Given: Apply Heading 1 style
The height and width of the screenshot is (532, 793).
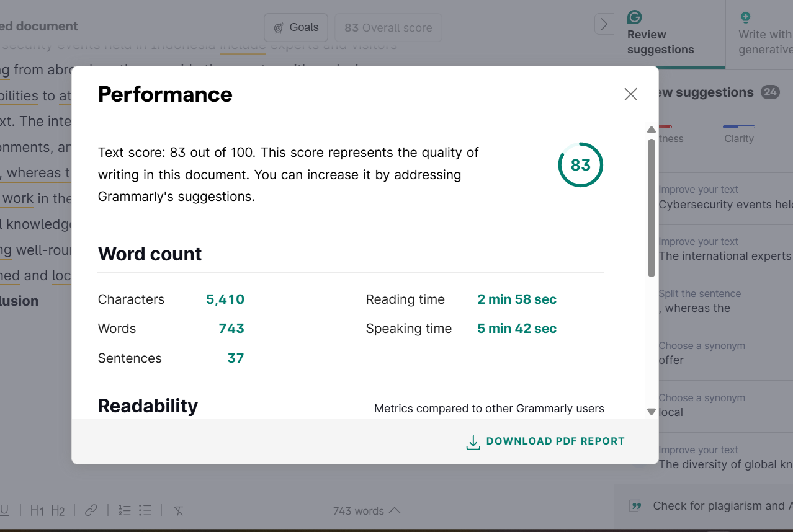Looking at the screenshot, I should (37, 511).
